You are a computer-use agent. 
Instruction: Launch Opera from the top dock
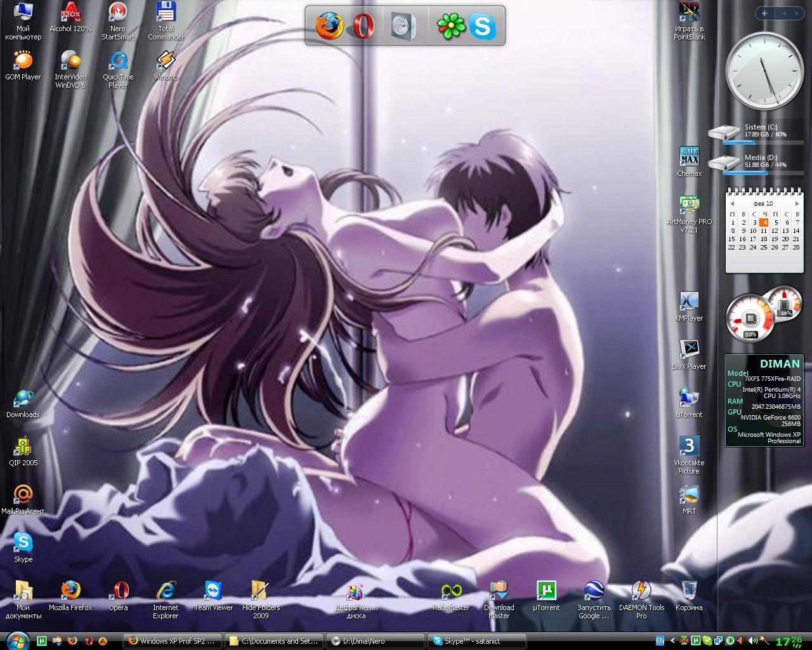[363, 26]
